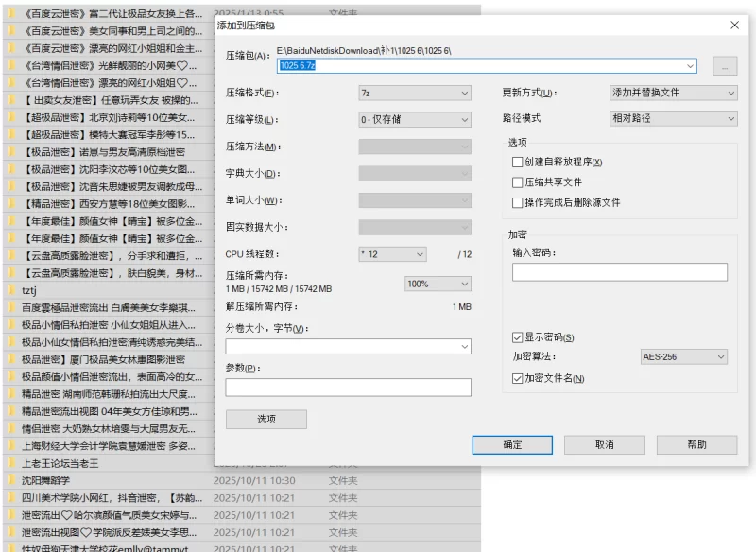Open the memory usage 100% dropdown
756x552 pixels.
[438, 284]
